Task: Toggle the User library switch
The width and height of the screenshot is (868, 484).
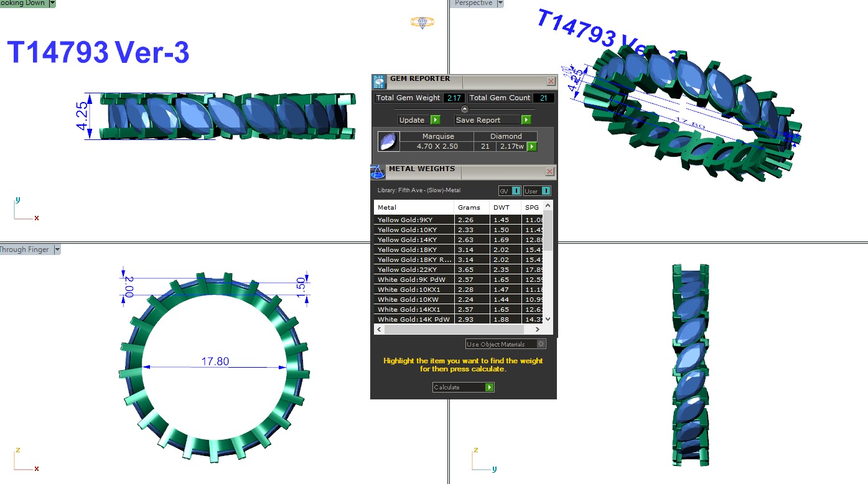Action: click(546, 191)
